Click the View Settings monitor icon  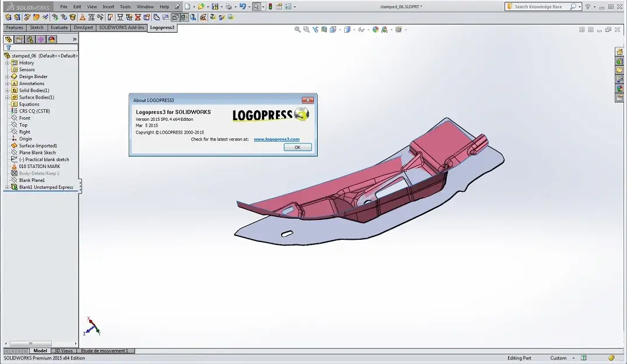pos(398,30)
